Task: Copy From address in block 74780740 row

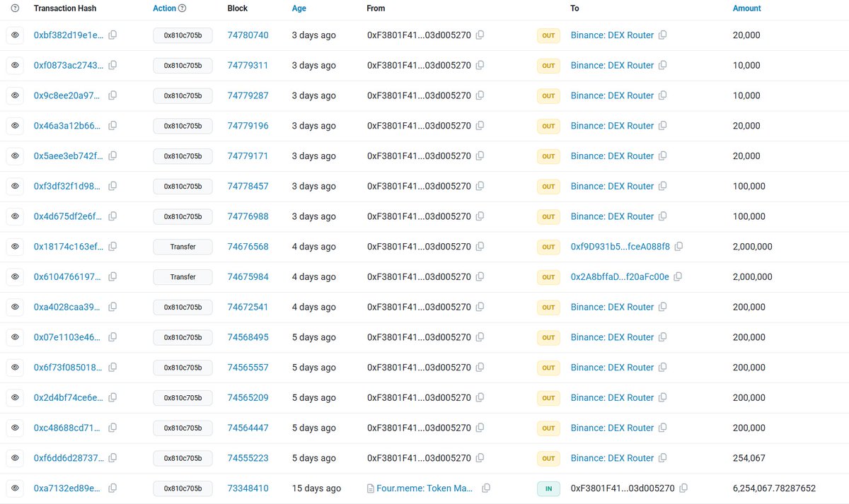Action: pos(480,35)
